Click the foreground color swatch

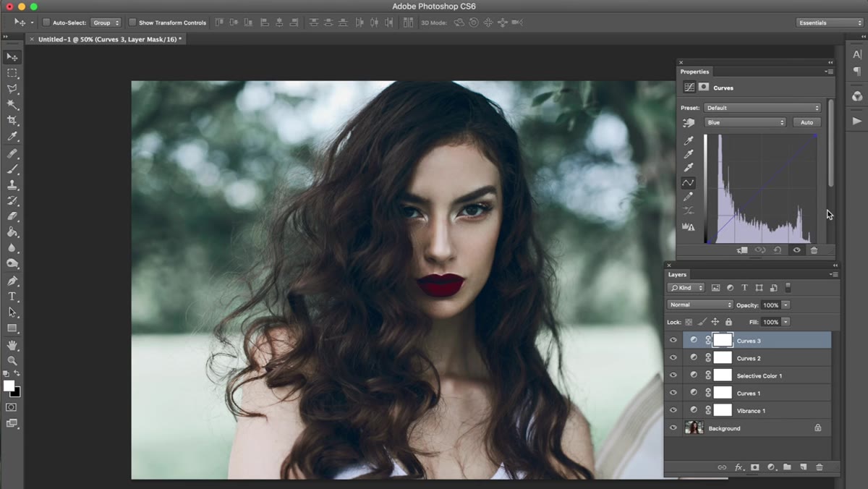coord(9,386)
